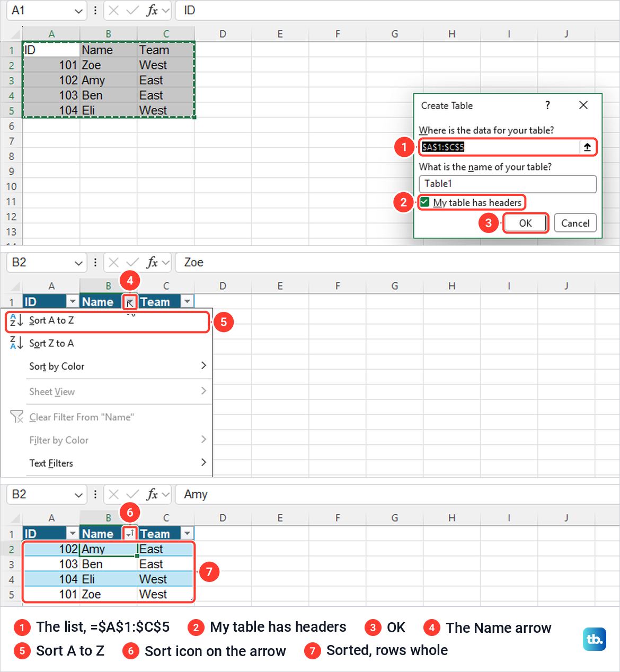Image resolution: width=620 pixels, height=672 pixels.
Task: Click Cancel in the Create Table dialog
Action: click(x=575, y=223)
